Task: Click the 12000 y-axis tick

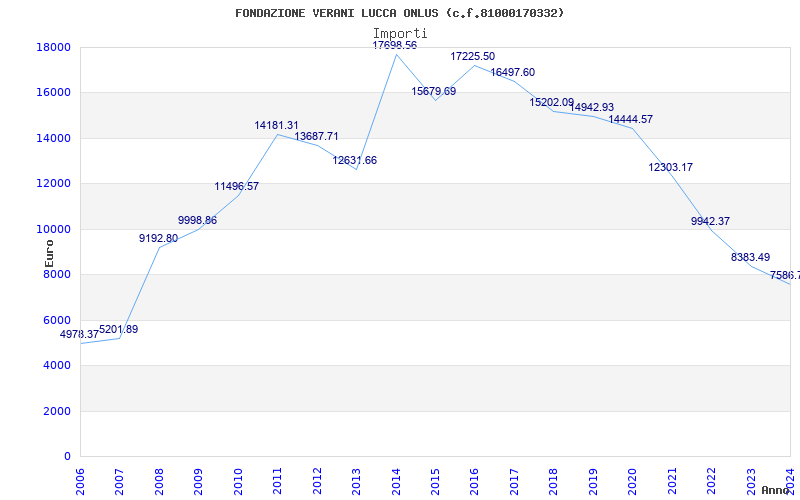Action: point(54,184)
